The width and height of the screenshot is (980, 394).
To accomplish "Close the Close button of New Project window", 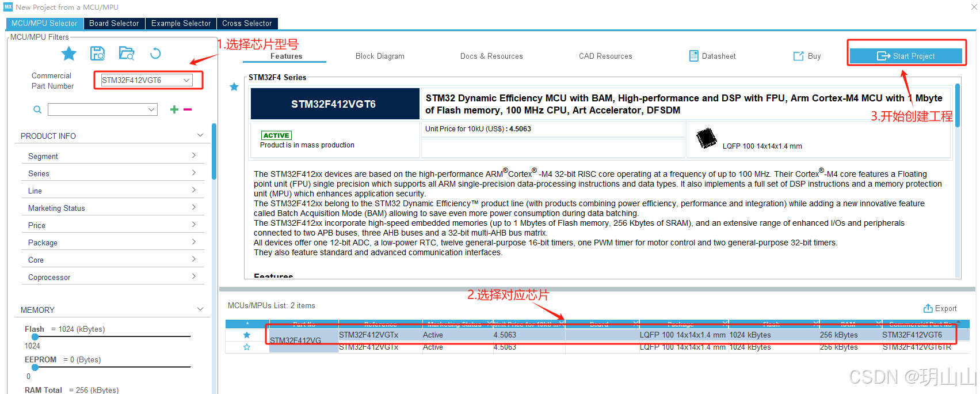I will pyautogui.click(x=974, y=7).
